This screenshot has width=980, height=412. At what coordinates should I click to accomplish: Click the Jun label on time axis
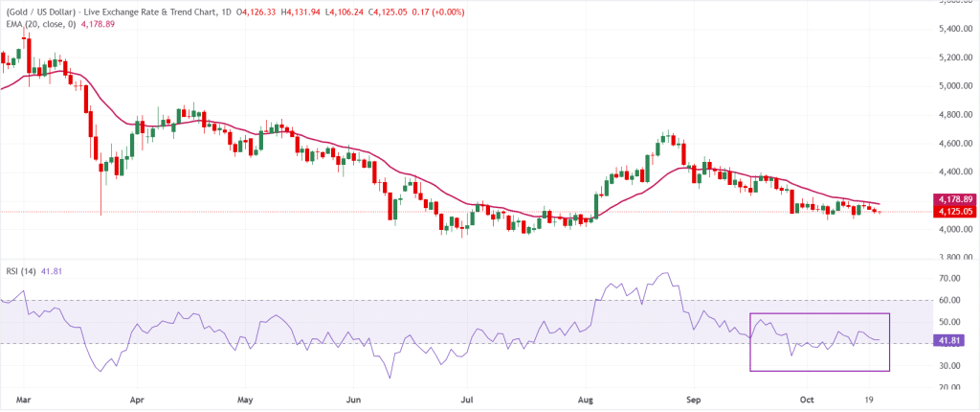click(x=353, y=401)
